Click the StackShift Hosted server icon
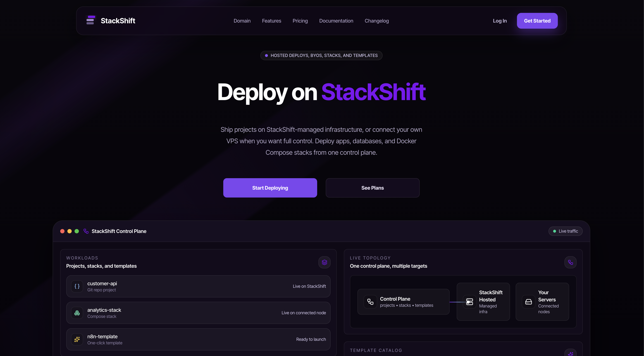This screenshot has height=356, width=644. 469,302
